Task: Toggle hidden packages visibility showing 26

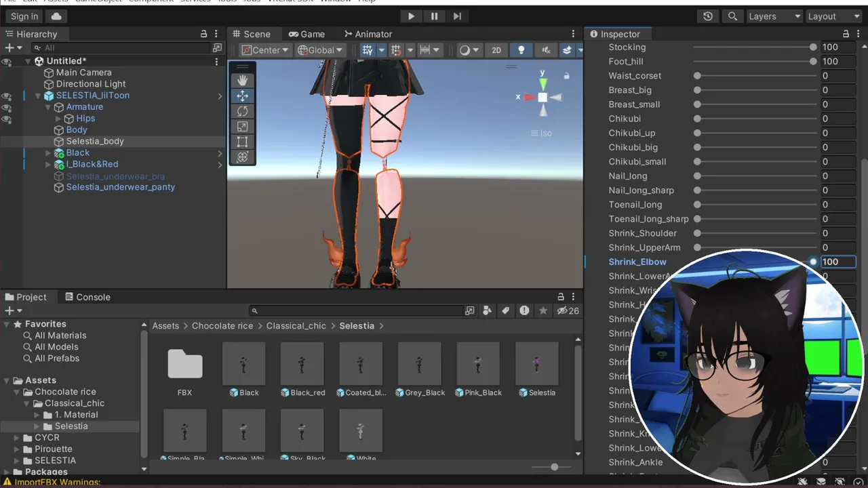Action: click(568, 310)
